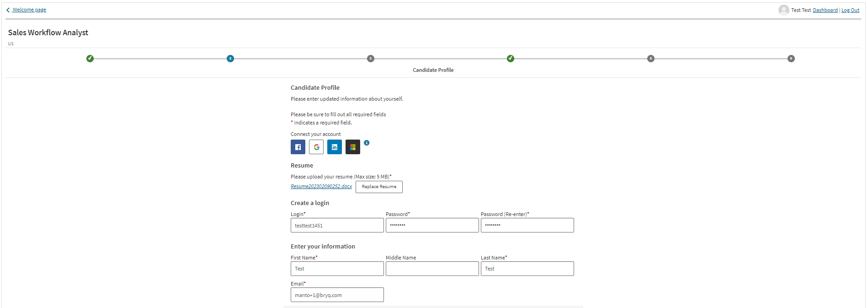Viewport: 868px width, 308px height.
Task: Click the Email input field
Action: point(337,295)
